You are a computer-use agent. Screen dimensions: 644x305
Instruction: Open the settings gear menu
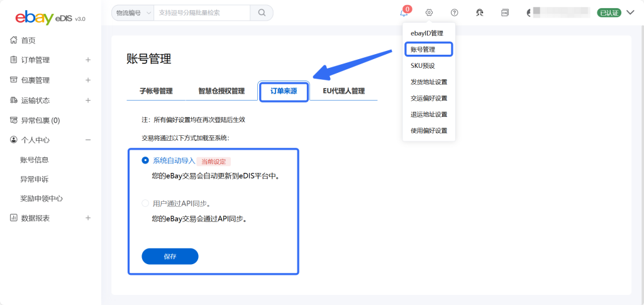(429, 13)
